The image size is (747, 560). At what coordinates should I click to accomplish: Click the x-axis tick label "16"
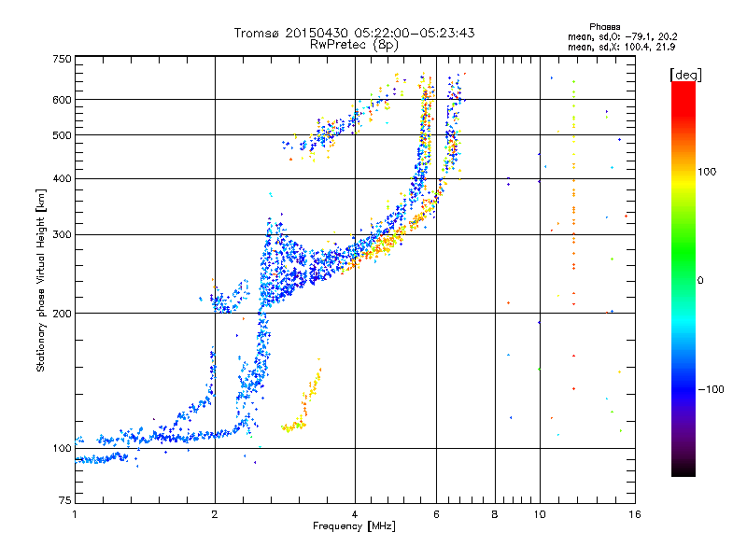tap(635, 514)
